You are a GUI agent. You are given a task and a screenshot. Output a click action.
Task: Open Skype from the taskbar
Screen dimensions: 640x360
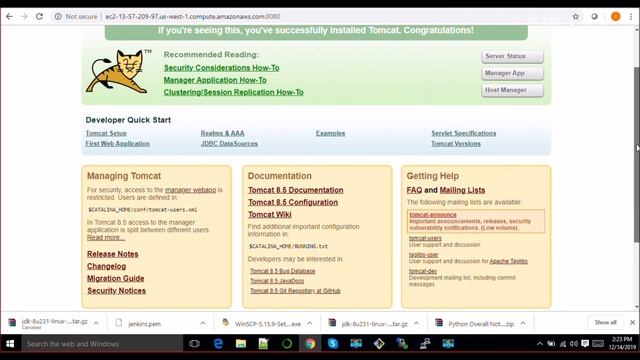pos(333,344)
